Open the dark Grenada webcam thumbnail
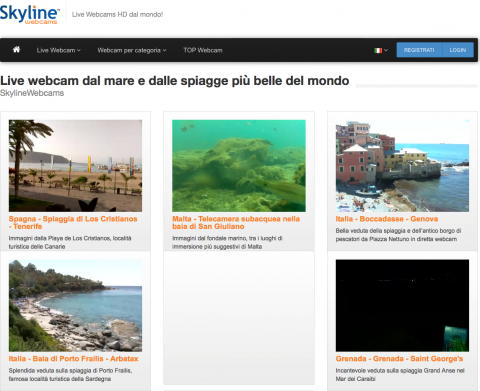 pyautogui.click(x=402, y=306)
